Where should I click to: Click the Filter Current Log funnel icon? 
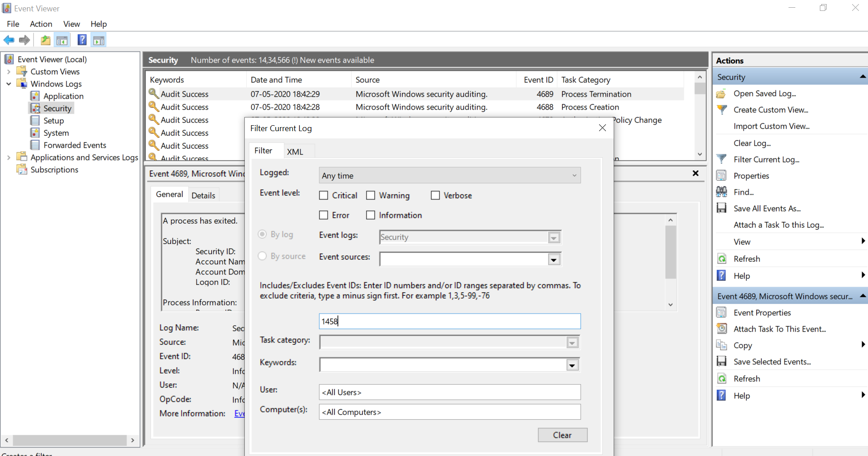point(721,159)
